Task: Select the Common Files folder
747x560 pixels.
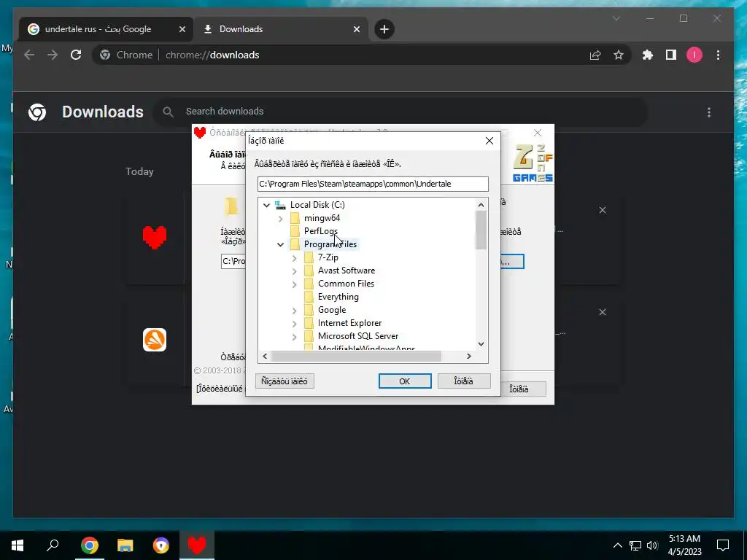Action: 346,284
